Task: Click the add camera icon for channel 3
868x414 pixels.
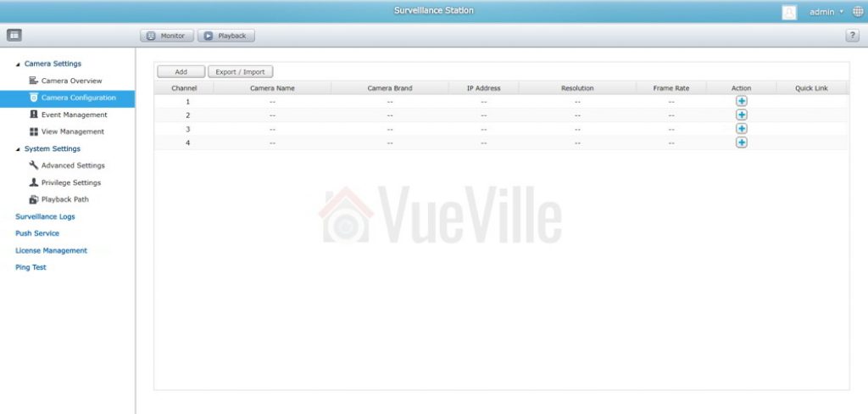Action: [741, 129]
